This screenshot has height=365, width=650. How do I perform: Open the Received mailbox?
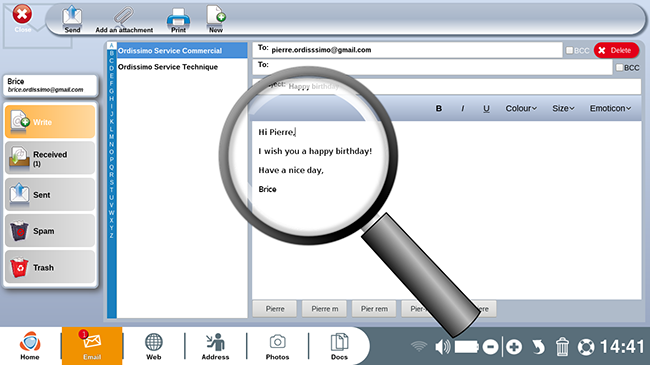point(50,158)
